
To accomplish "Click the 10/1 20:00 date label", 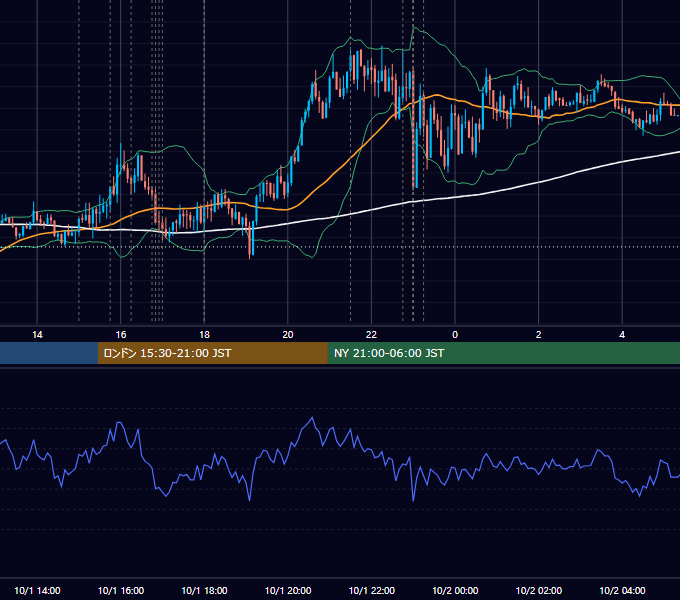I will [288, 590].
